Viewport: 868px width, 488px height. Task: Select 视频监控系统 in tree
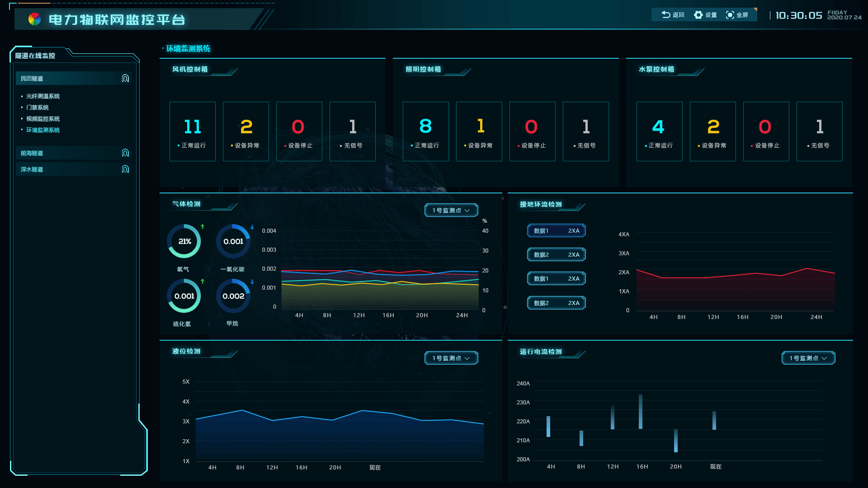click(43, 119)
